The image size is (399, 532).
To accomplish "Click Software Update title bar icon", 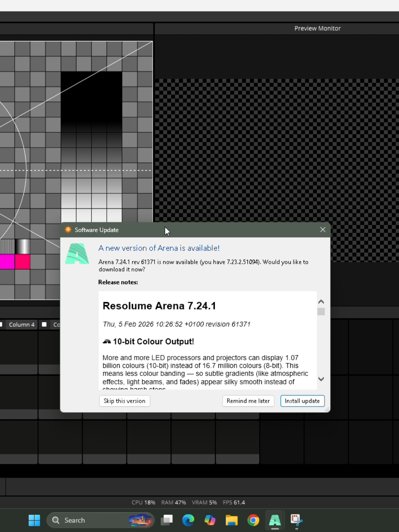I will 68,229.
